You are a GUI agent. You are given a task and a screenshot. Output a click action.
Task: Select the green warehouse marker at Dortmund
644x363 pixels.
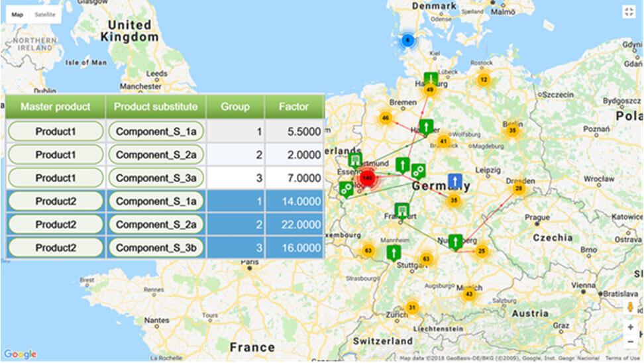[355, 160]
